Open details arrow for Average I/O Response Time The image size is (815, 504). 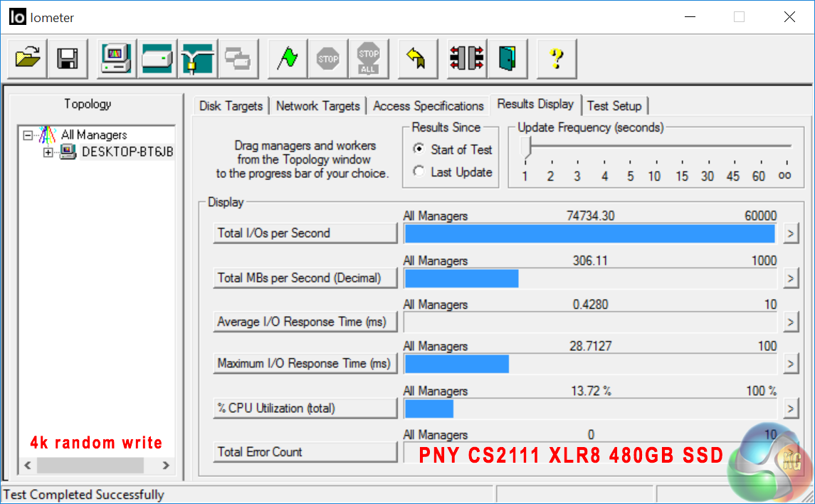tap(791, 322)
